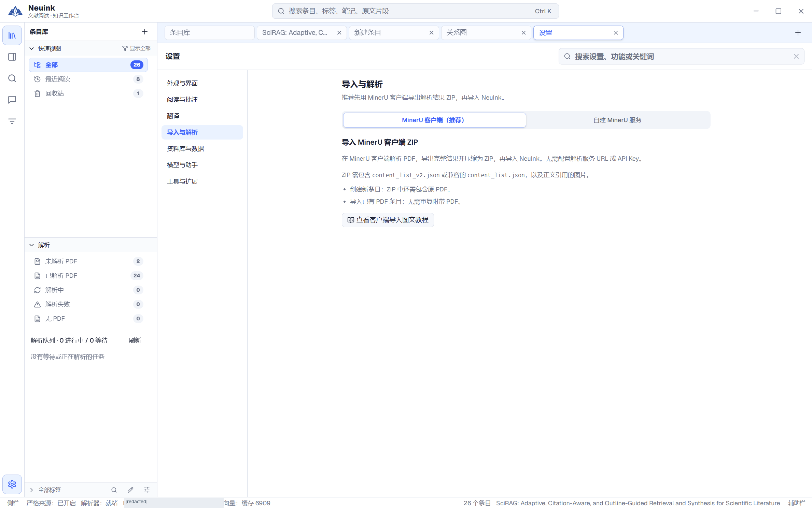Viewport: 812px width, 508px height.
Task: Click 查看客户端导入图文教程 button
Action: tap(388, 220)
